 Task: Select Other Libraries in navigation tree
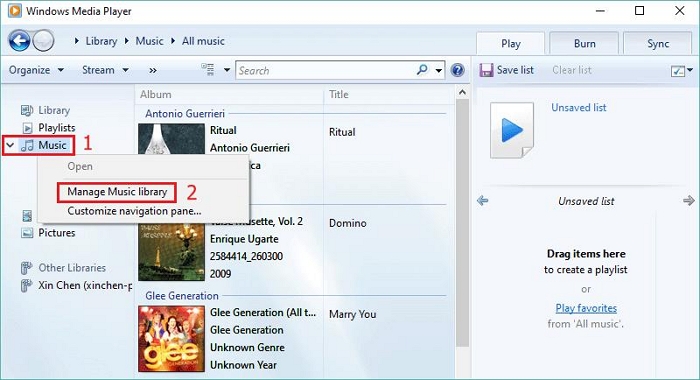tap(72, 268)
